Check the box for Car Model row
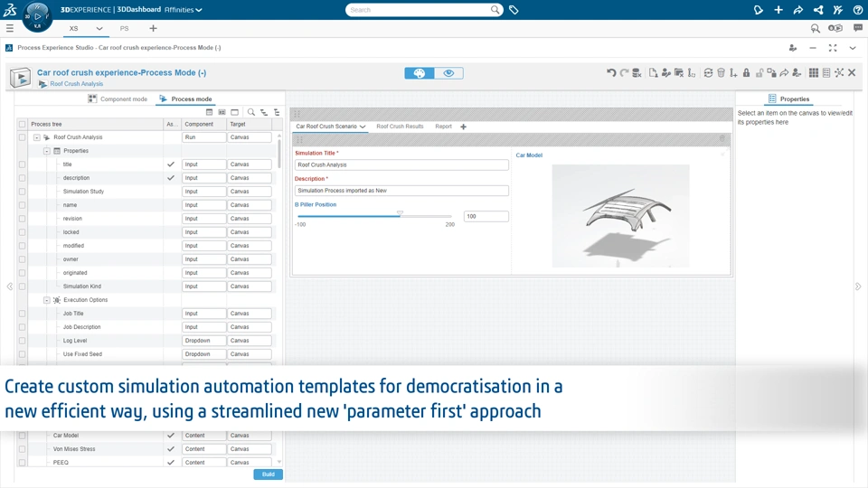This screenshot has width=868, height=488. tap(22, 436)
